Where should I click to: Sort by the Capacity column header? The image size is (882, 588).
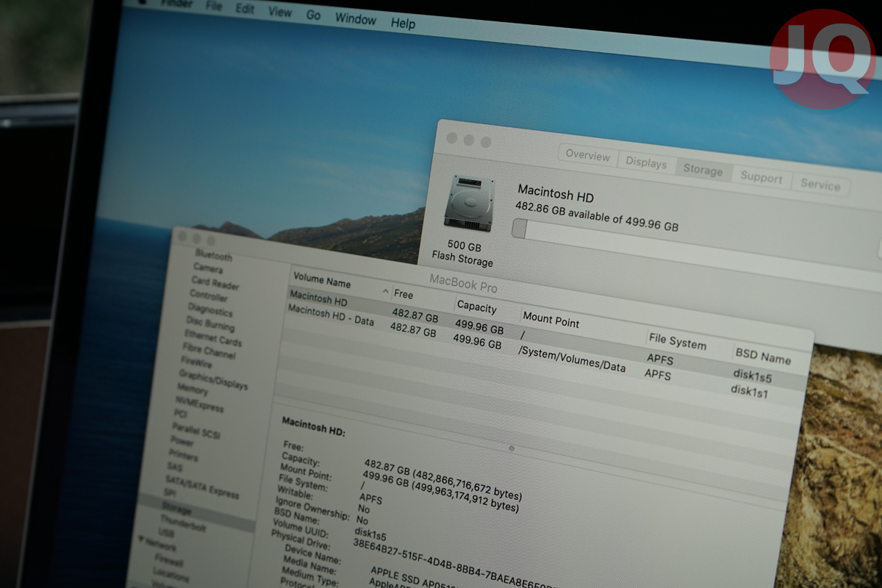[477, 307]
